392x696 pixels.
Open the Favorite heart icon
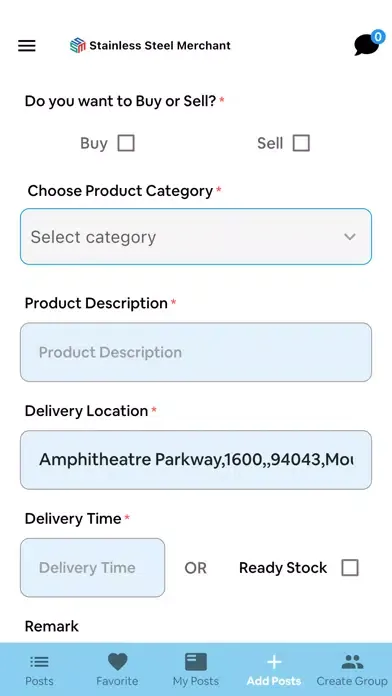tap(117, 662)
